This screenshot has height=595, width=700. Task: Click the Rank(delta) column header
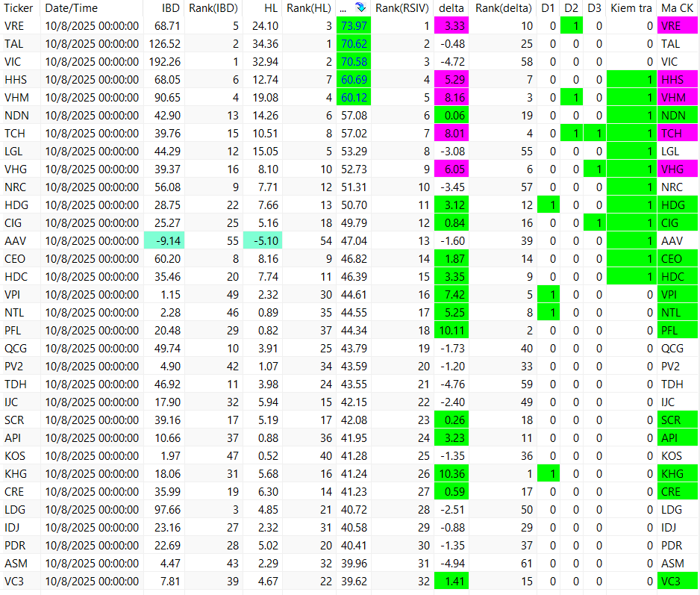(x=504, y=8)
